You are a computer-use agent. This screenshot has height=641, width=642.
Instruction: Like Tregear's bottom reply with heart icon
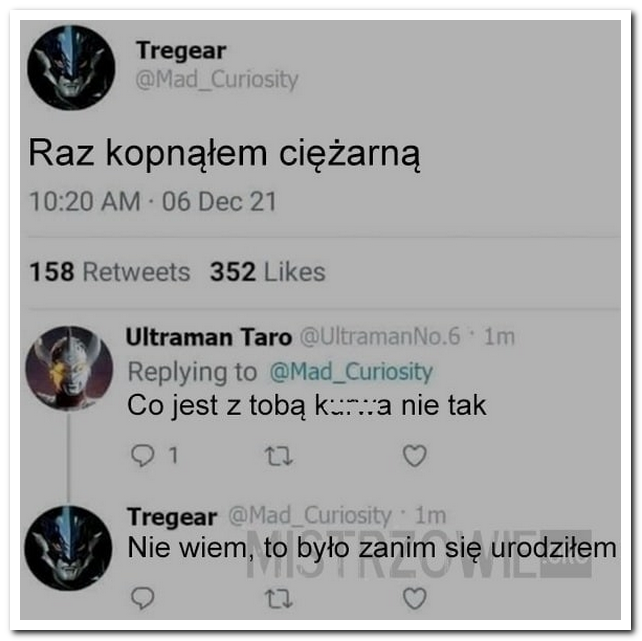pyautogui.click(x=415, y=598)
